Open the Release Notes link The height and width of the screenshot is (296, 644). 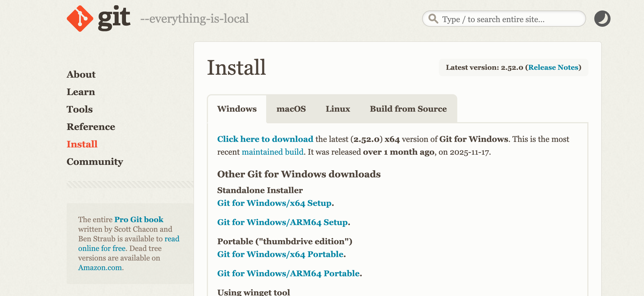pyautogui.click(x=553, y=67)
